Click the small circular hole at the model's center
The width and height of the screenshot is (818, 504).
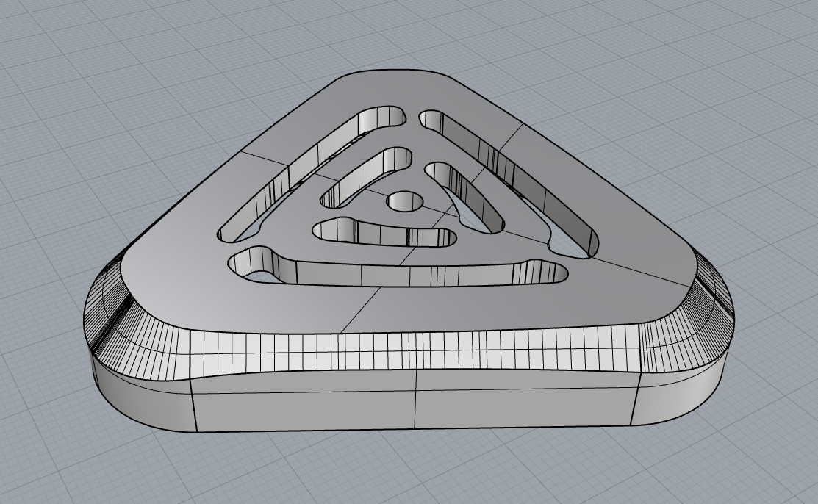click(404, 201)
